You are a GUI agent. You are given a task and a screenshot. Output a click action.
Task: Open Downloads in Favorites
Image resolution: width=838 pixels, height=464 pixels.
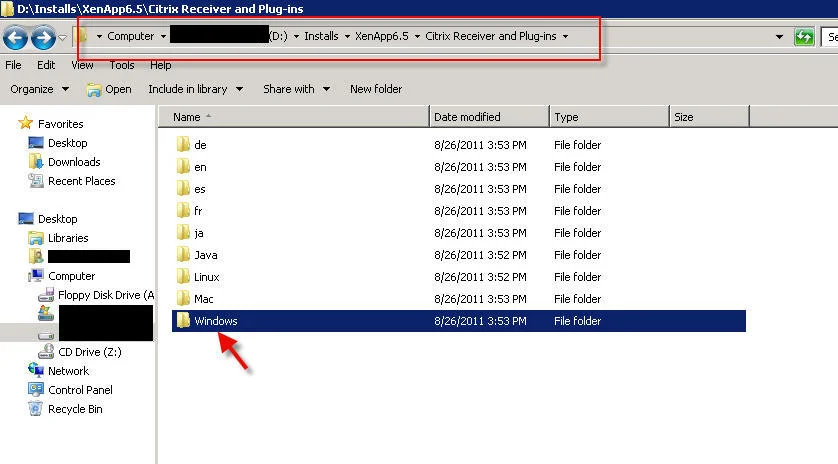[74, 162]
